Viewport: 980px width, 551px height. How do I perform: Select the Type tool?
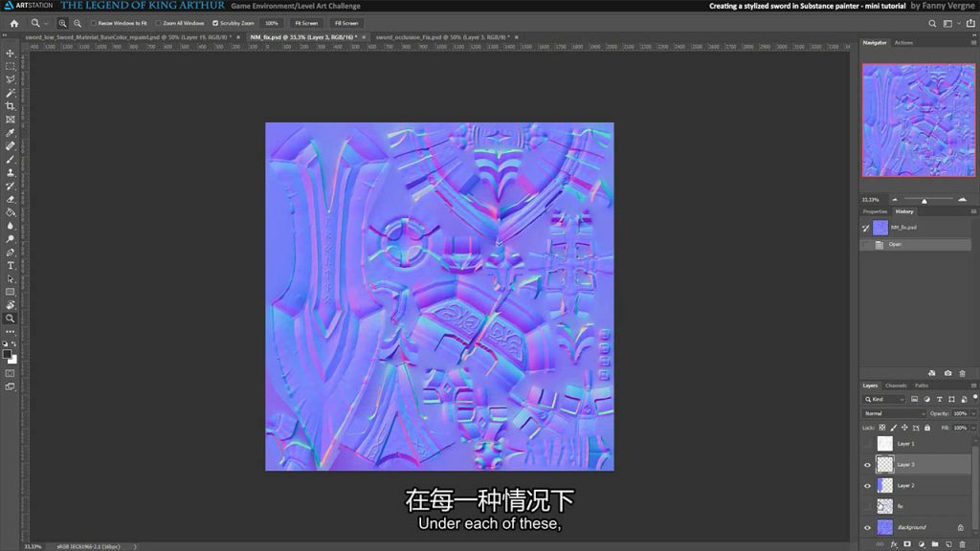10,266
